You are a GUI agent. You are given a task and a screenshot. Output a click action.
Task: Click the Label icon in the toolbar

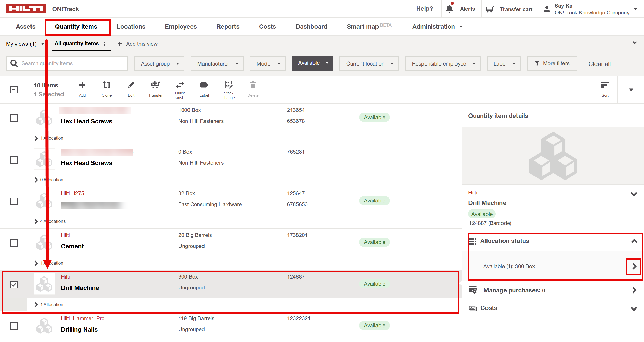click(204, 85)
